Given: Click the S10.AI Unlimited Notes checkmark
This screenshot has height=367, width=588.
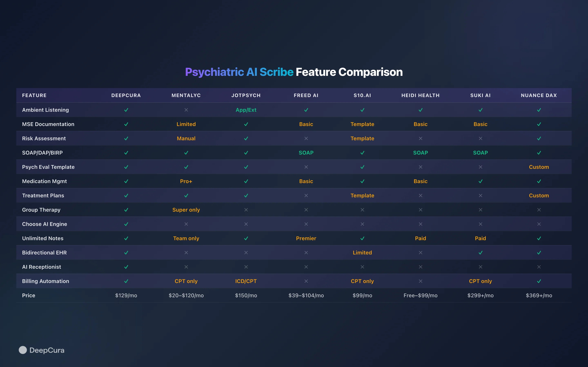Looking at the screenshot, I should coord(362,238).
